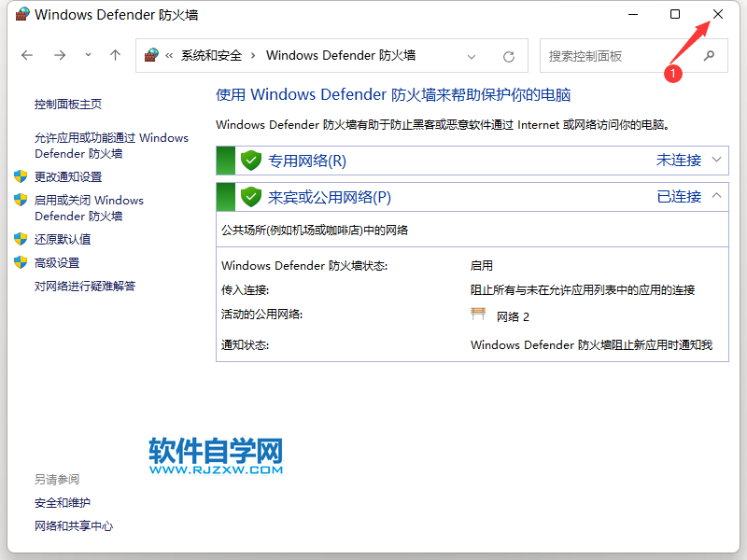The width and height of the screenshot is (747, 560).
Task: Click shield icon beside 更改通知设置
Action: pyautogui.click(x=21, y=176)
